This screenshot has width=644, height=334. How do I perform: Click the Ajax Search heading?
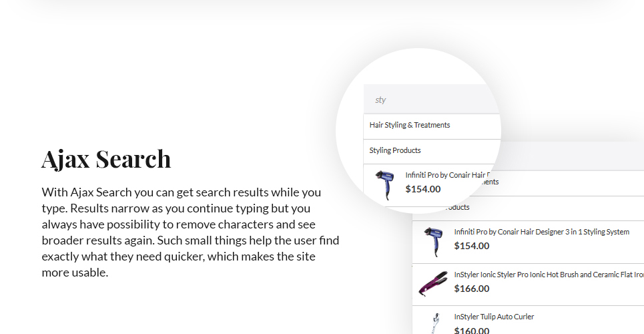point(106,159)
